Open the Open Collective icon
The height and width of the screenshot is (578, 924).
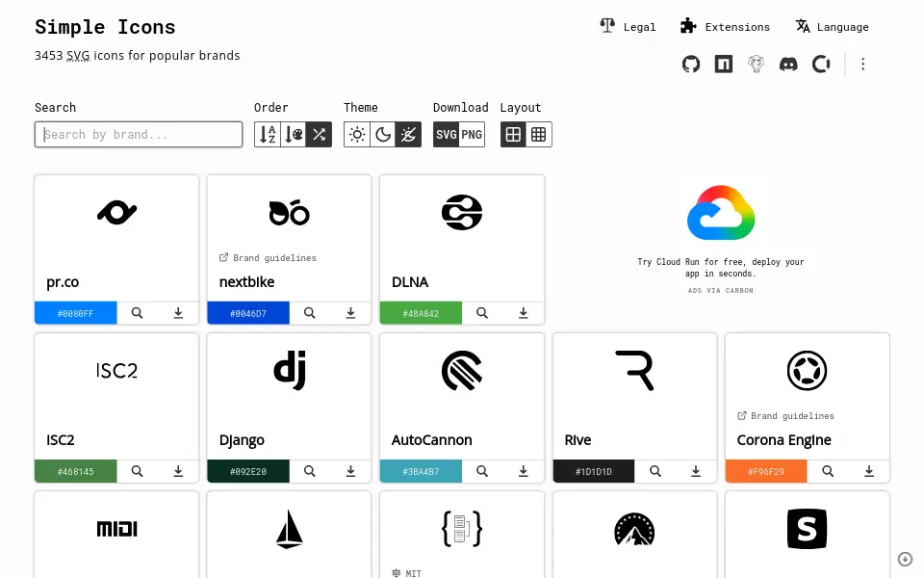pyautogui.click(x=821, y=64)
